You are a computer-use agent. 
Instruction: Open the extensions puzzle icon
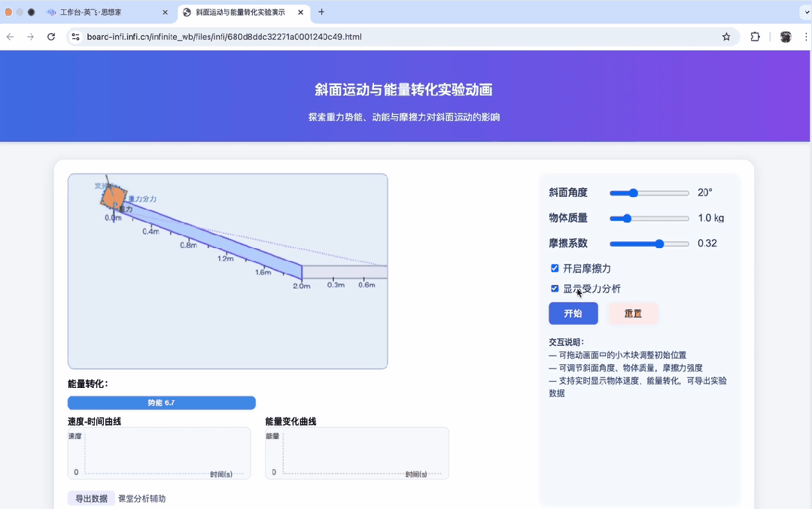(x=755, y=37)
